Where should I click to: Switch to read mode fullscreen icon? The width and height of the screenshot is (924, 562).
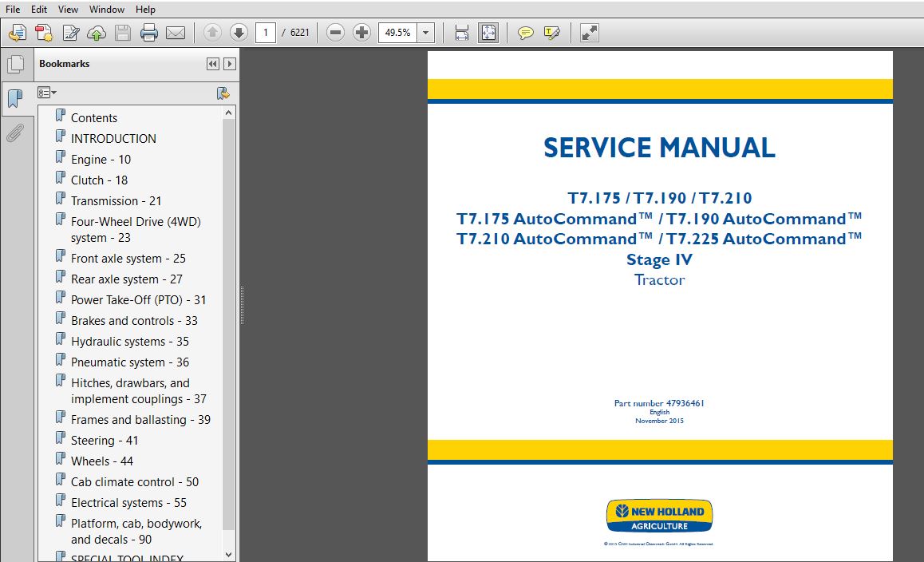590,33
